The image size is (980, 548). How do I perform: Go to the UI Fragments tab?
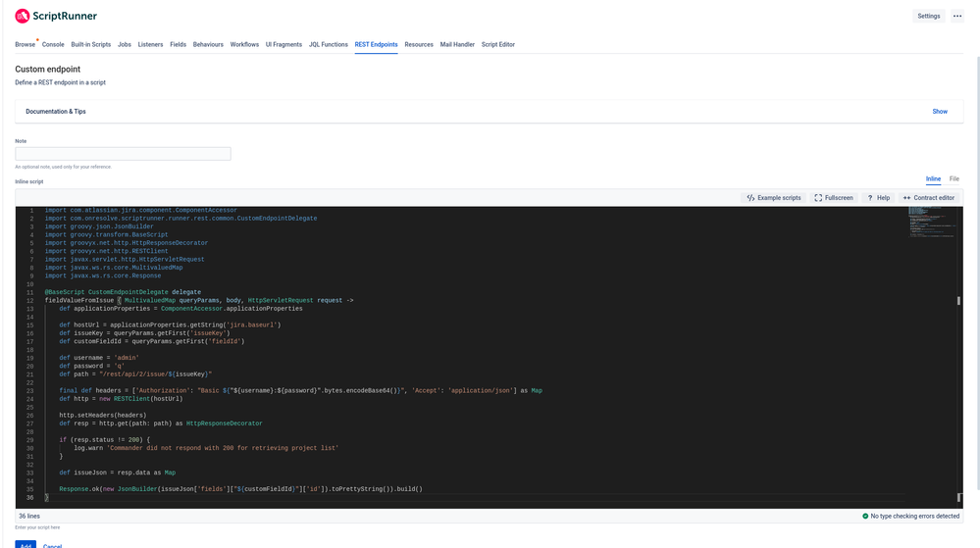coord(284,44)
